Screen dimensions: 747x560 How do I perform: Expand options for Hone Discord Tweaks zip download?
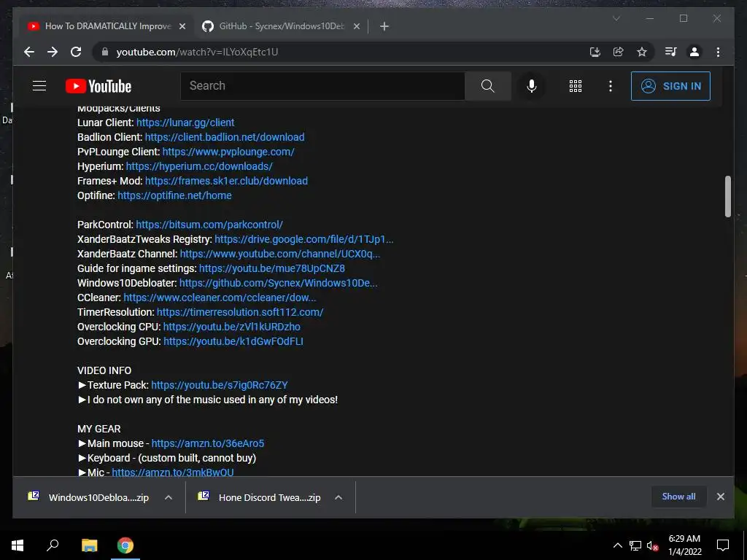point(338,497)
